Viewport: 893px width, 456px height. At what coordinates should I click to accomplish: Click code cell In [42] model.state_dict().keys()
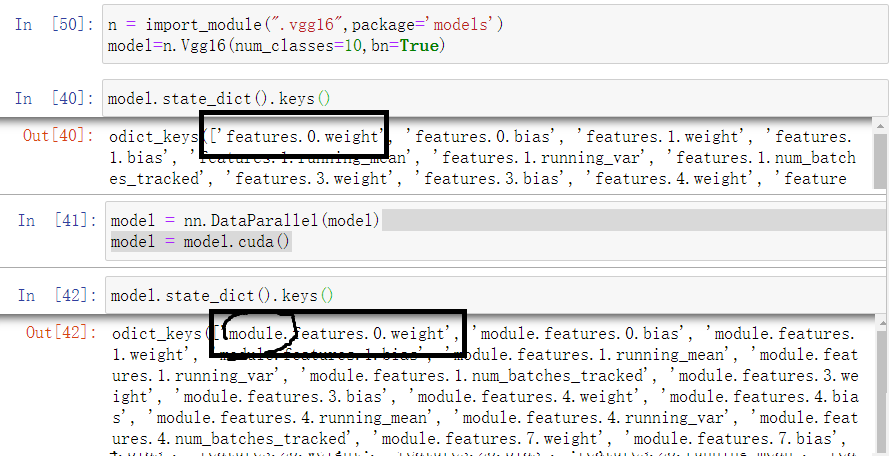click(497, 295)
